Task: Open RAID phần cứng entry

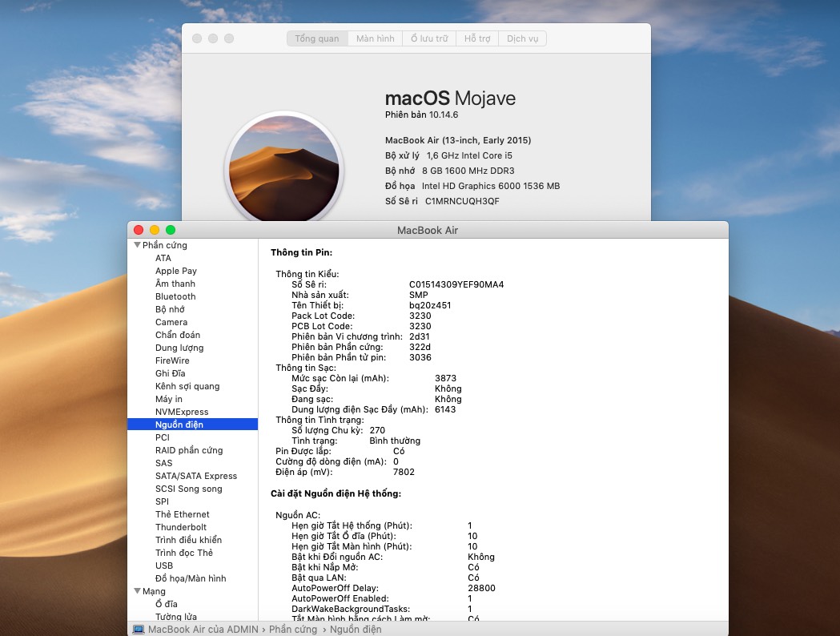Action: [189, 450]
